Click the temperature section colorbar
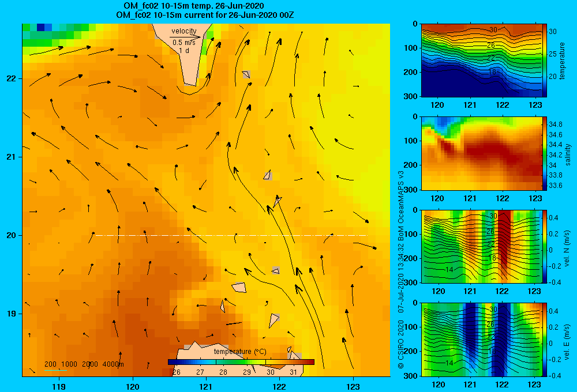The width and height of the screenshot is (577, 392). coord(545,61)
